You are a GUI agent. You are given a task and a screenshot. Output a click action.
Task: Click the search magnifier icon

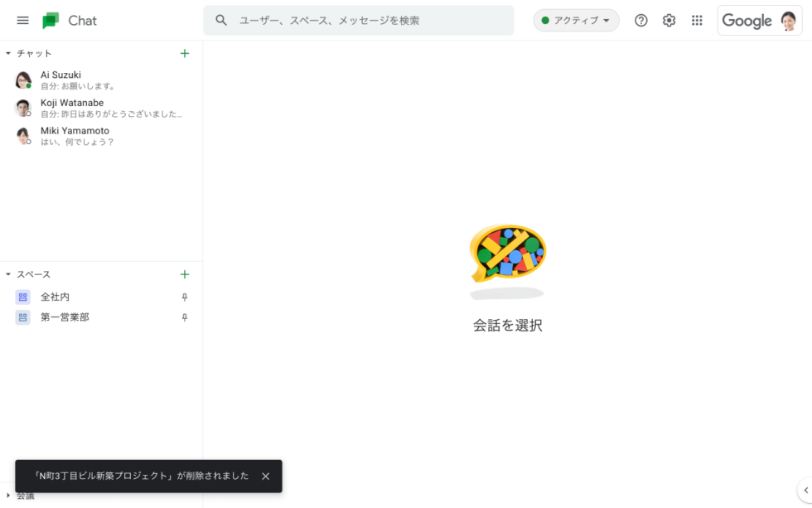[x=221, y=21]
